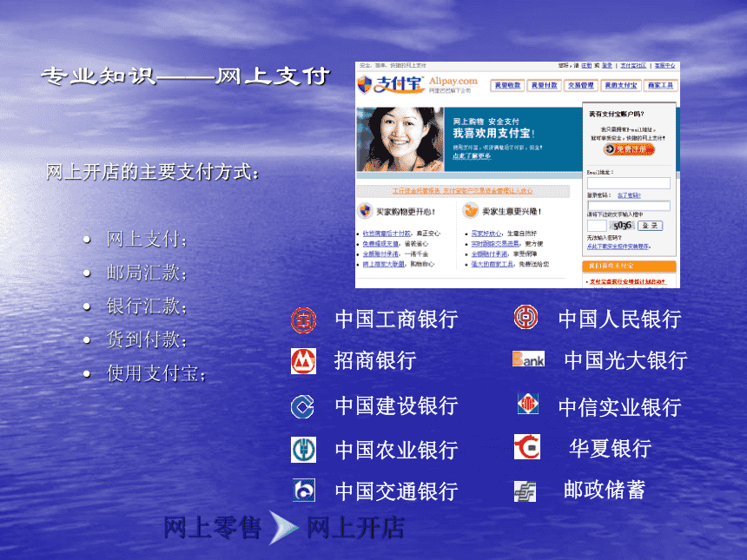Click inside the Email address input field
Screen dimensions: 747x560
[630, 182]
